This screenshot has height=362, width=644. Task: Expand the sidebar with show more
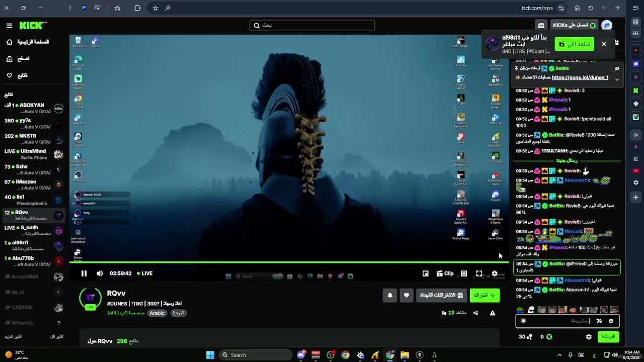pos(13,336)
